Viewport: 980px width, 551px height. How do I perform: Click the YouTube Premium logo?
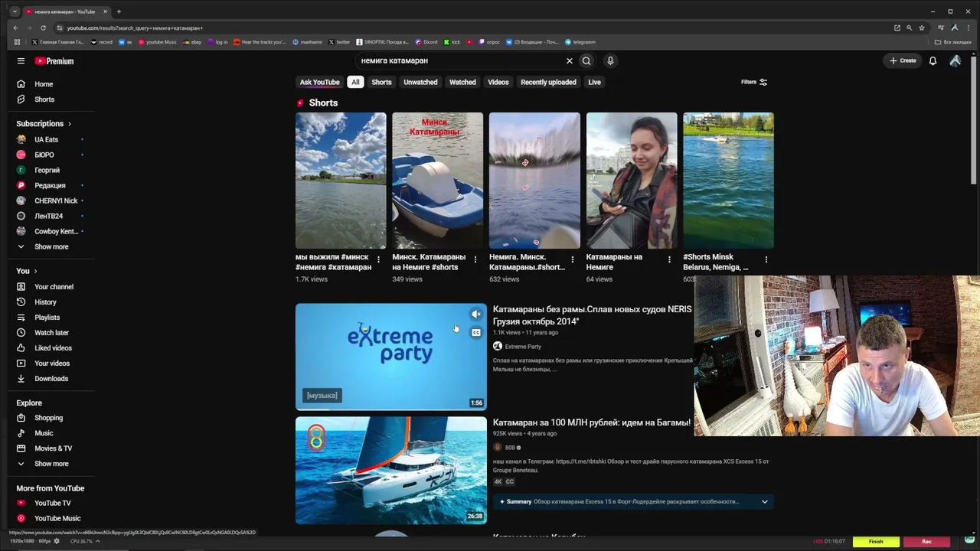[54, 61]
